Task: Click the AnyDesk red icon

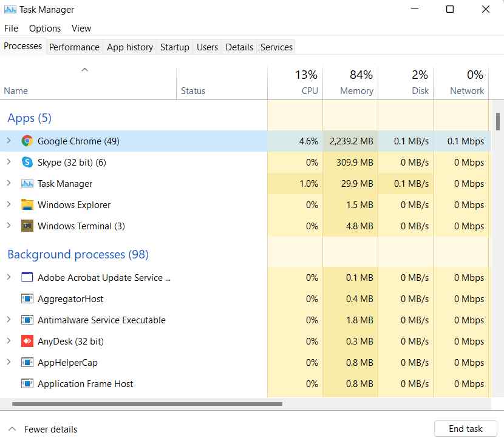Action: tap(27, 341)
